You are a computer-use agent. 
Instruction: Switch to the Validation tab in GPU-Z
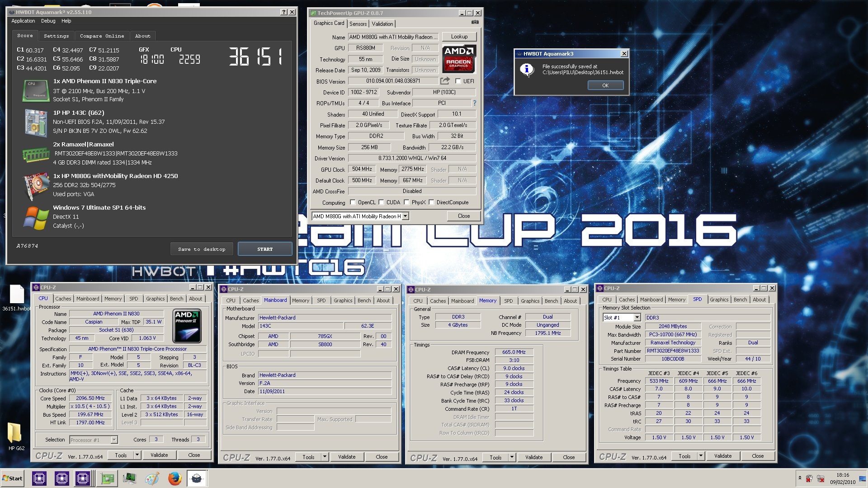382,24
